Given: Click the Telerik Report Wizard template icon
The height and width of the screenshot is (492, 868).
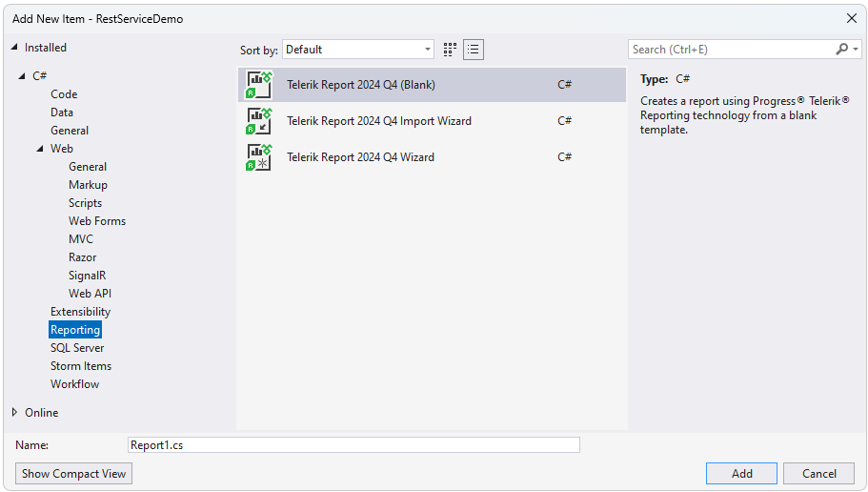Looking at the screenshot, I should tap(259, 157).
